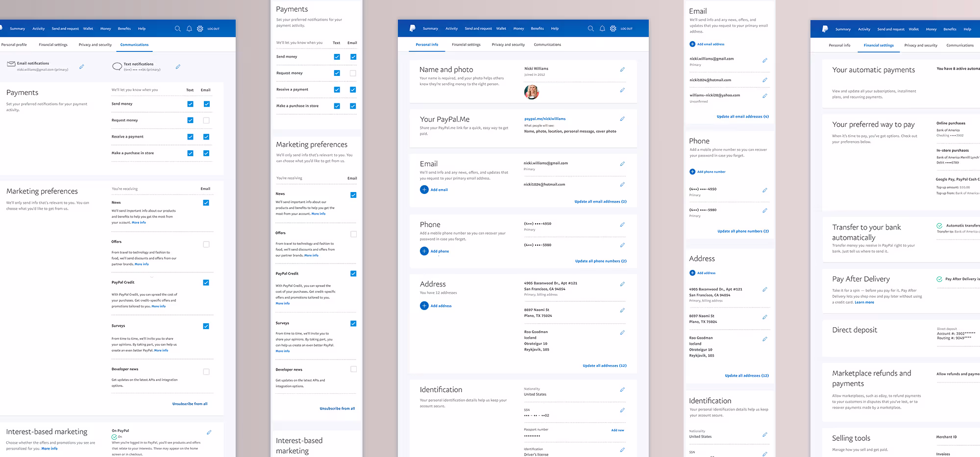Edit Nationality with the pencil icon

tap(622, 389)
